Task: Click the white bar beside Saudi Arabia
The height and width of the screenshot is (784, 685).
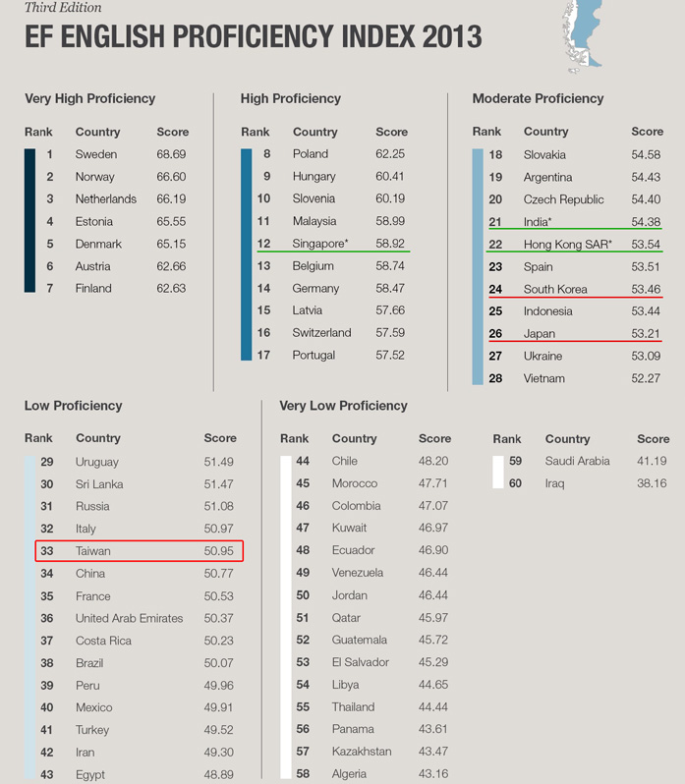Action: [x=498, y=472]
